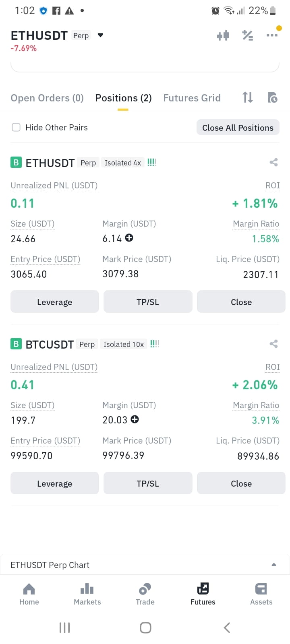Open the Assets section in bottom bar
The image size is (290, 644).
click(261, 594)
